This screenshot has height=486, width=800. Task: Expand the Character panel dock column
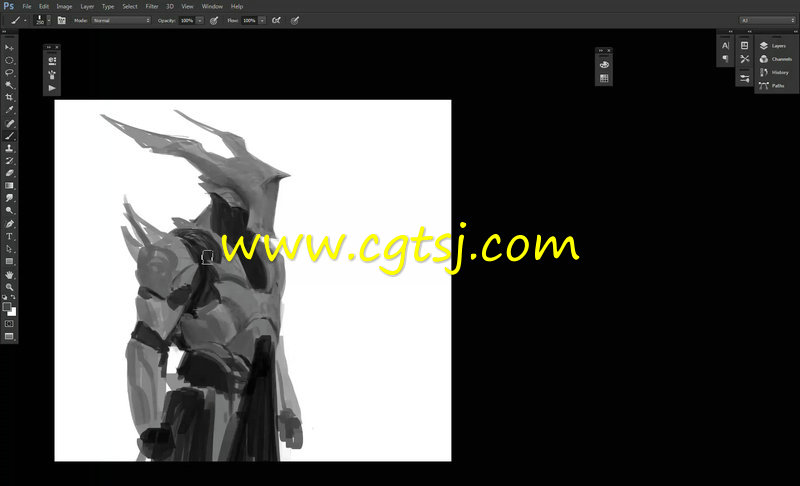pyautogui.click(x=731, y=32)
